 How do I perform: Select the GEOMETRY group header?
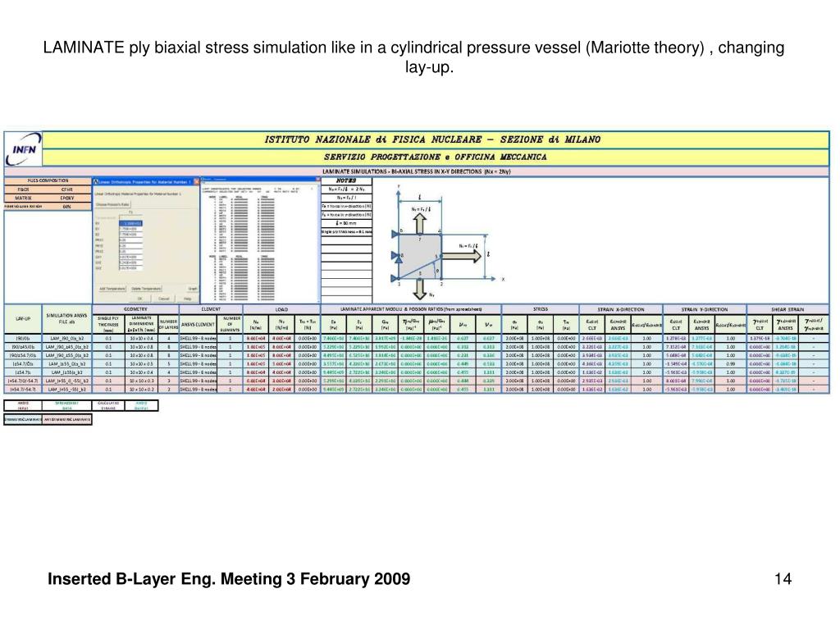coord(135,309)
